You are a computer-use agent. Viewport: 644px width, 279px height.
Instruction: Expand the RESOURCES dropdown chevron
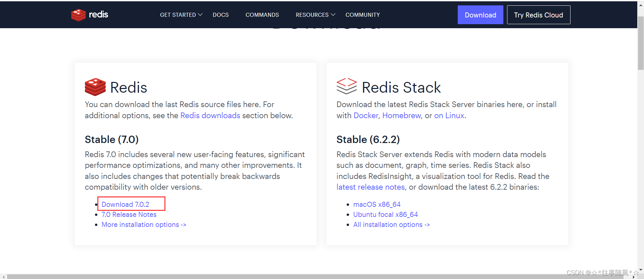tap(333, 15)
